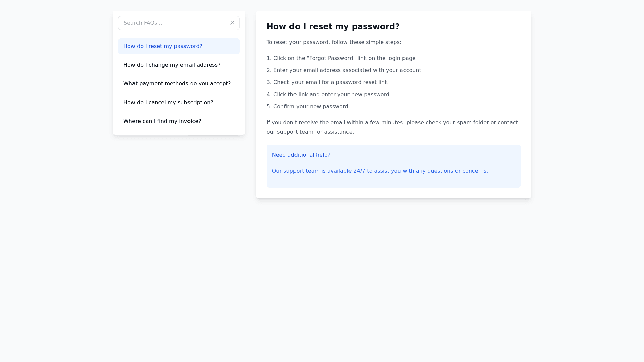Clear the search field with the X icon
The width and height of the screenshot is (644, 362).
232,23
